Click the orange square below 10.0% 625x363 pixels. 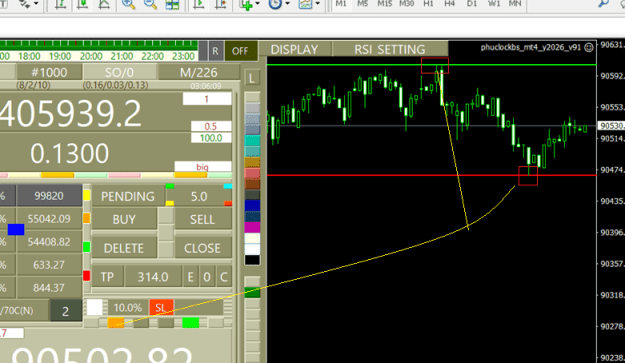116,322
